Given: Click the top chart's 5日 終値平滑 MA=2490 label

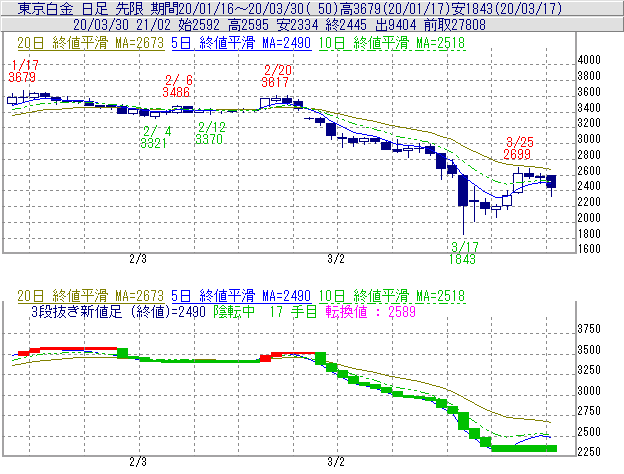Looking at the screenshot, I should coord(241,43).
